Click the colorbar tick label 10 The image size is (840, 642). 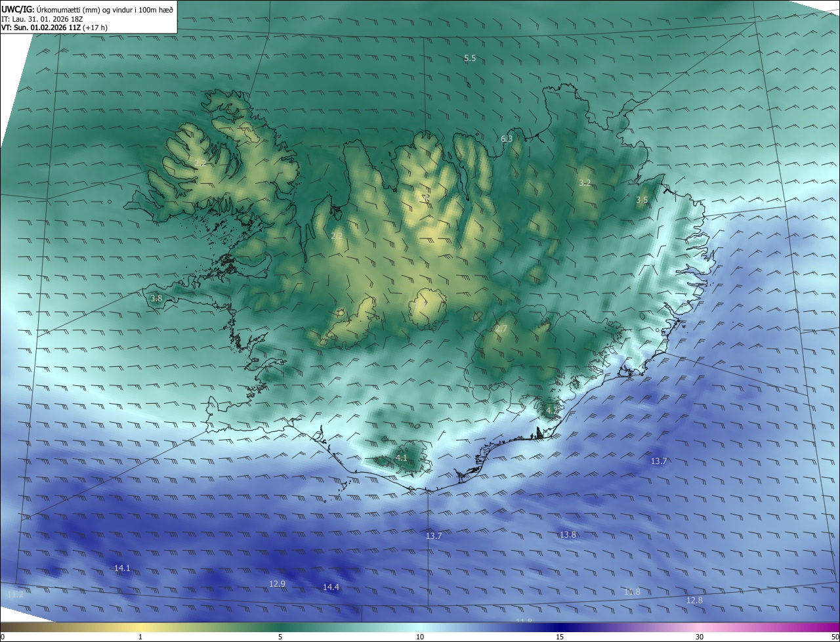pos(420,637)
